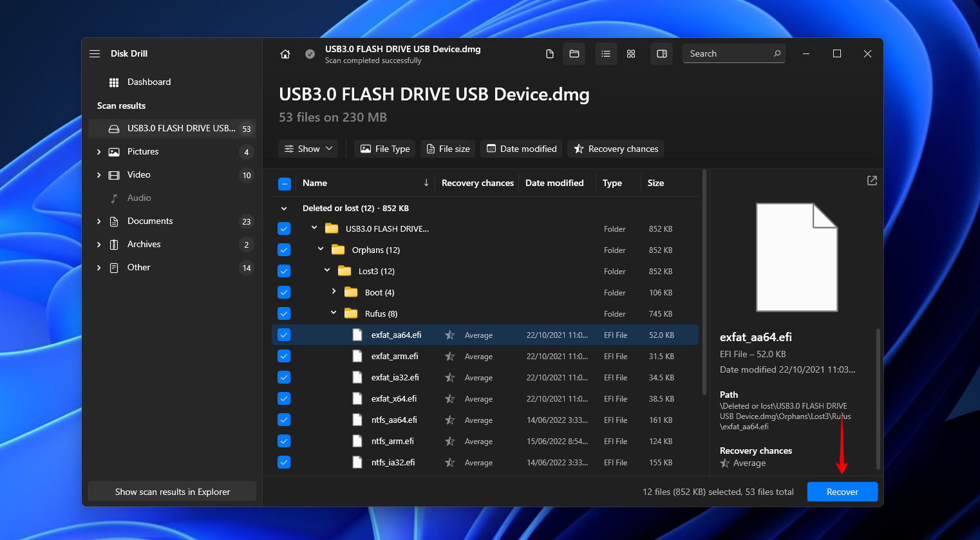980x540 pixels.
Task: Go to home using the house icon
Action: 285,54
